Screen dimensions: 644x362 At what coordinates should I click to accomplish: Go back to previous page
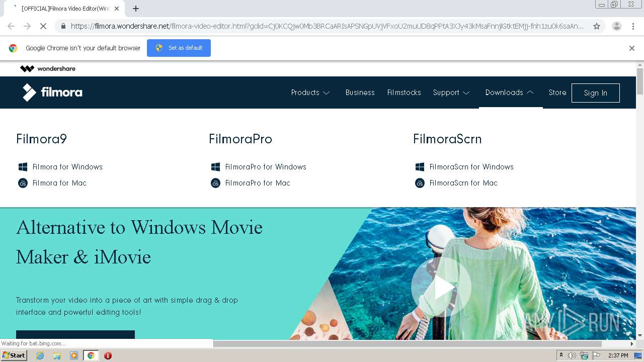pyautogui.click(x=11, y=26)
